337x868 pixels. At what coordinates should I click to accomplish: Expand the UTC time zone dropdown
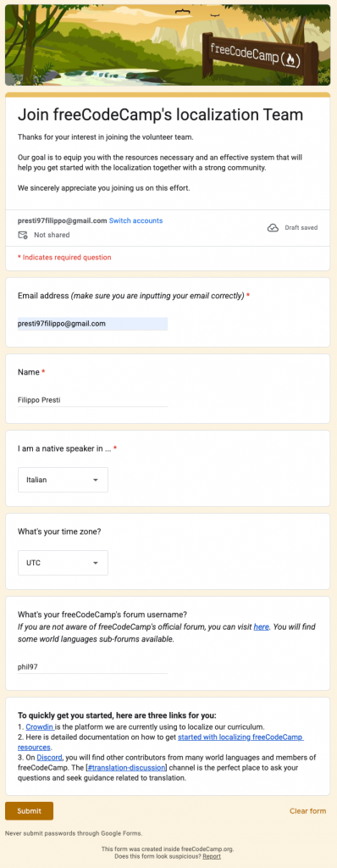[x=64, y=563]
